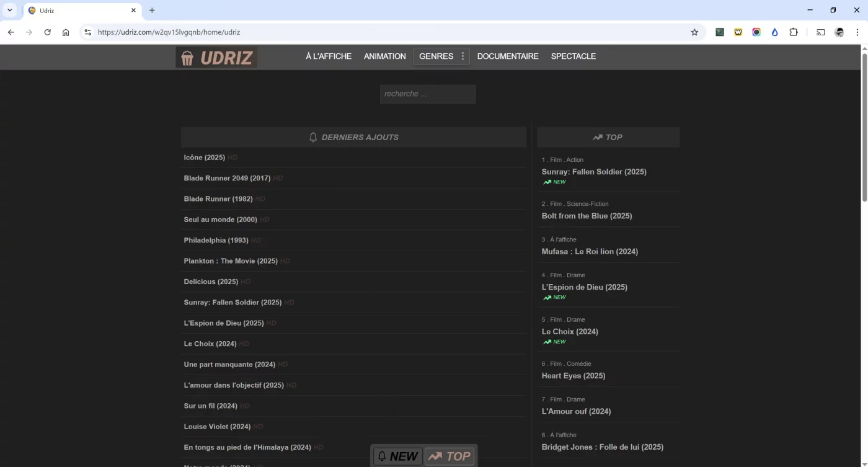Reload the page
Image resolution: width=868 pixels, height=467 pixels.
[x=47, y=32]
